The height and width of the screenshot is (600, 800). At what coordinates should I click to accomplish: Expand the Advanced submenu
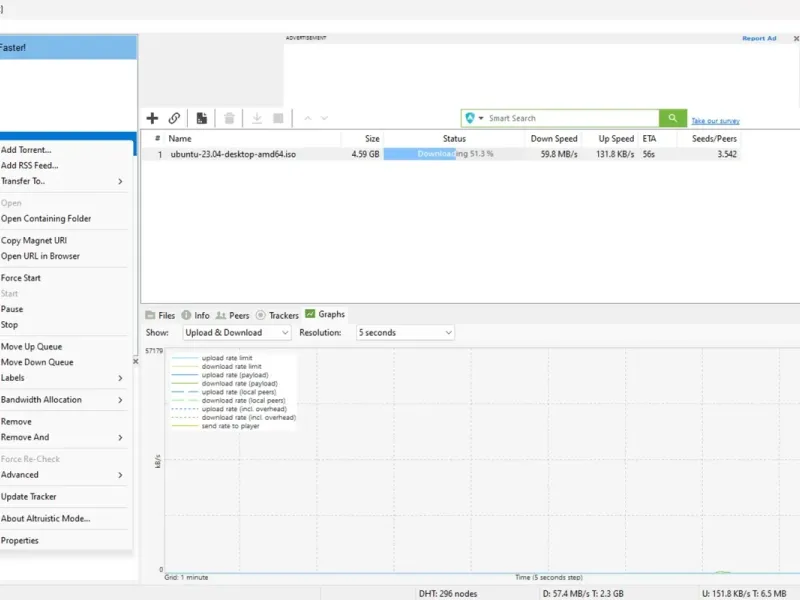coord(64,474)
